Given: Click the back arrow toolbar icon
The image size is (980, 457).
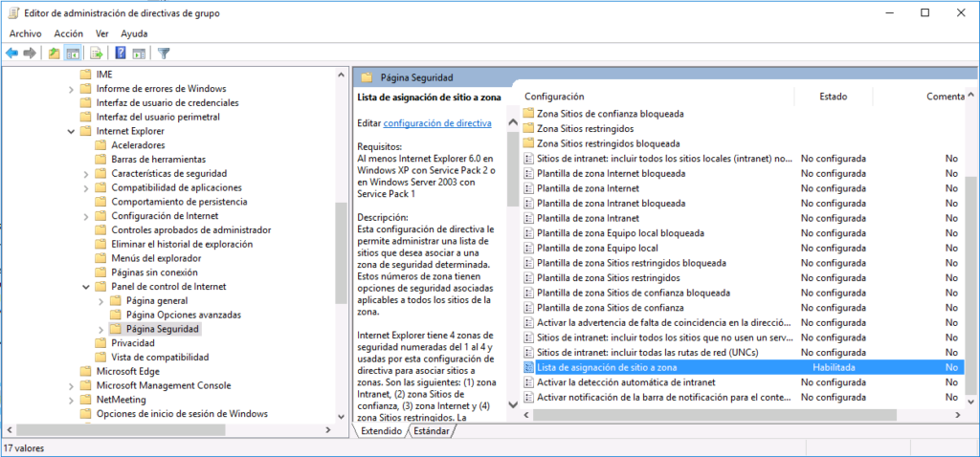Looking at the screenshot, I should coord(11,53).
